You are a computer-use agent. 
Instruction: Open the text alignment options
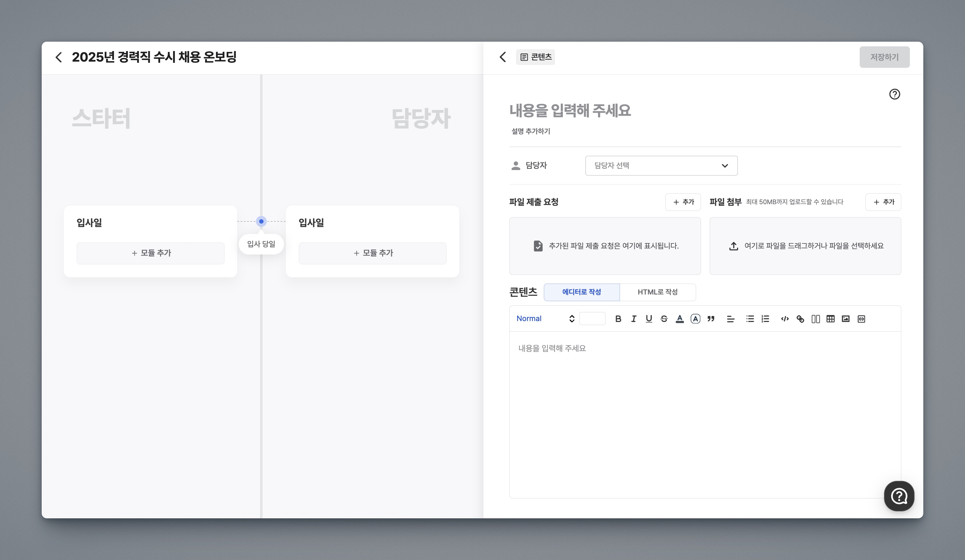(x=730, y=319)
